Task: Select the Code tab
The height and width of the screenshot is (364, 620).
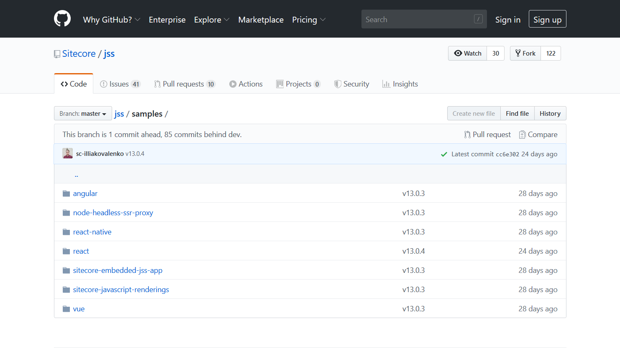Action: pos(74,84)
